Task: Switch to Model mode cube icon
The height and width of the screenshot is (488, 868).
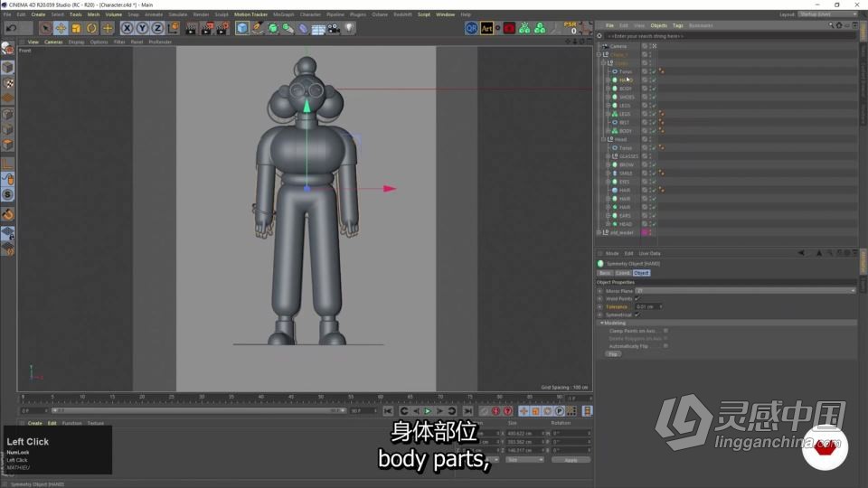Action: (8, 68)
